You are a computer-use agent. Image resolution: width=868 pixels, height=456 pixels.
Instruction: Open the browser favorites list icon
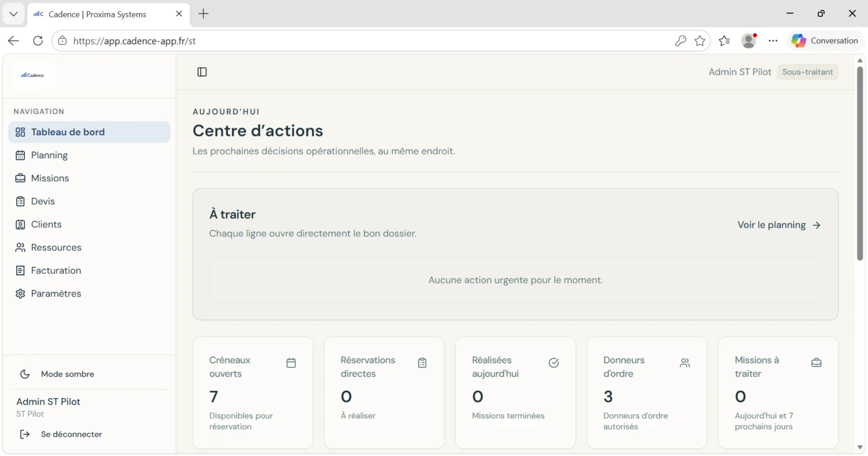(724, 41)
